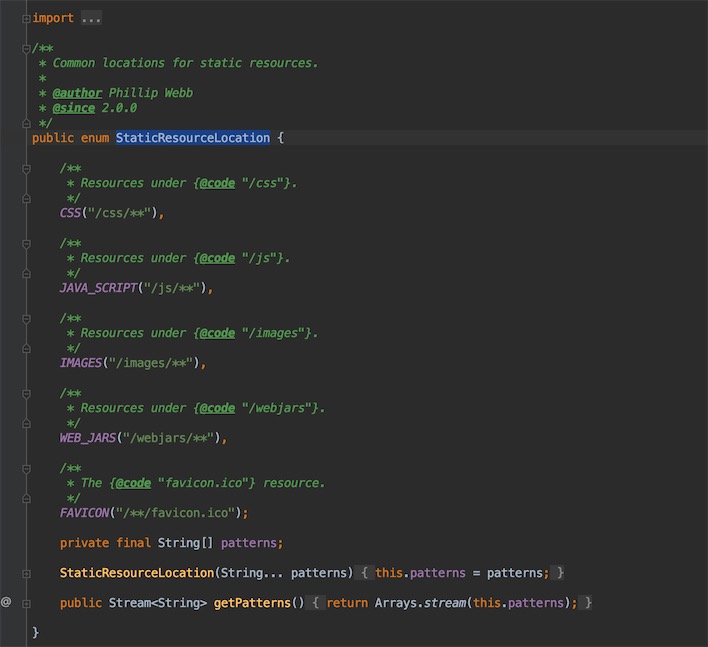Click the "/images/**" string literal
This screenshot has width=708, height=647.
tap(151, 363)
